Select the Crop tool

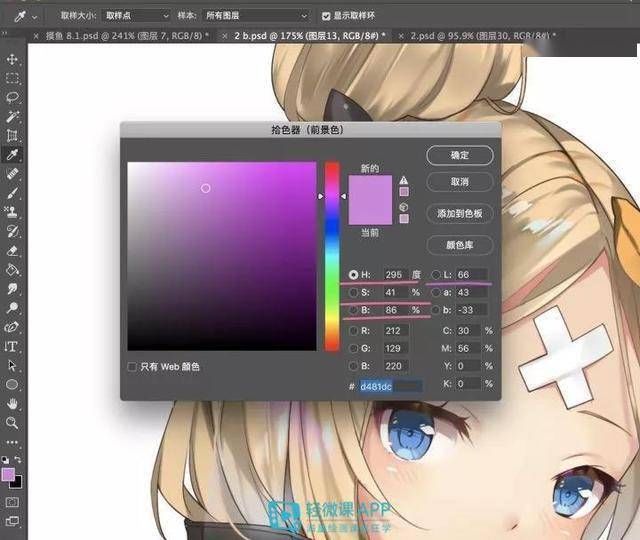click(x=12, y=135)
